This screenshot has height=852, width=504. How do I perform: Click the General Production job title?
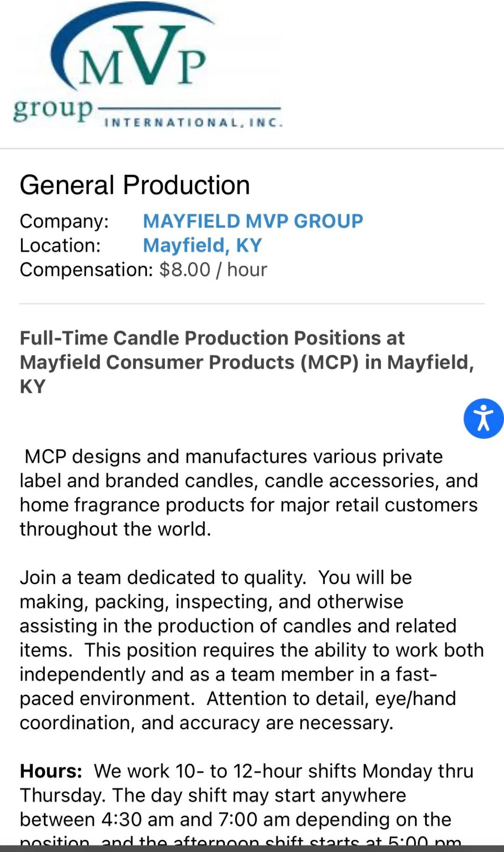(135, 185)
